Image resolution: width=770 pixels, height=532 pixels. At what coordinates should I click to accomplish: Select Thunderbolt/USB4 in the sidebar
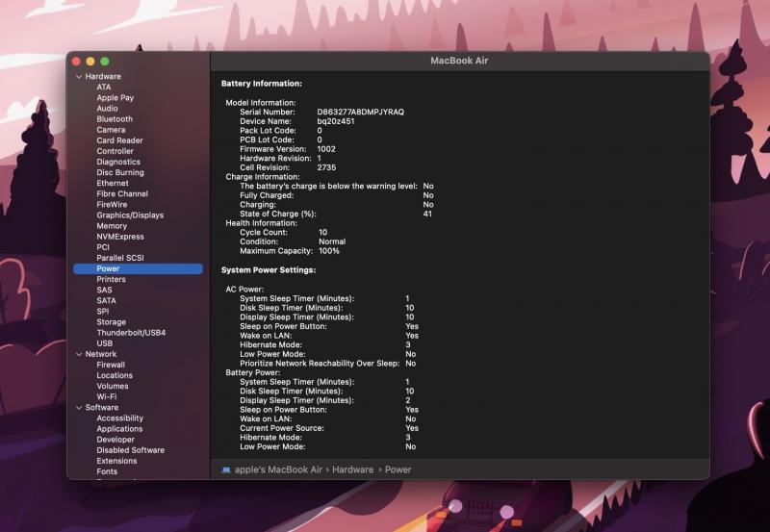pyautogui.click(x=131, y=333)
